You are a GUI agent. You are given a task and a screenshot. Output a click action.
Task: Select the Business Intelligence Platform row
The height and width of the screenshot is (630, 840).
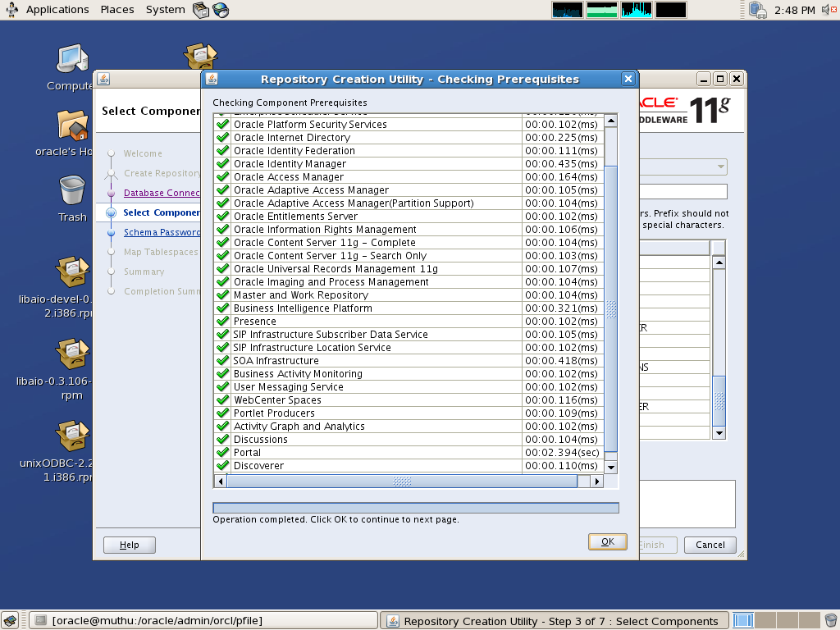click(409, 308)
